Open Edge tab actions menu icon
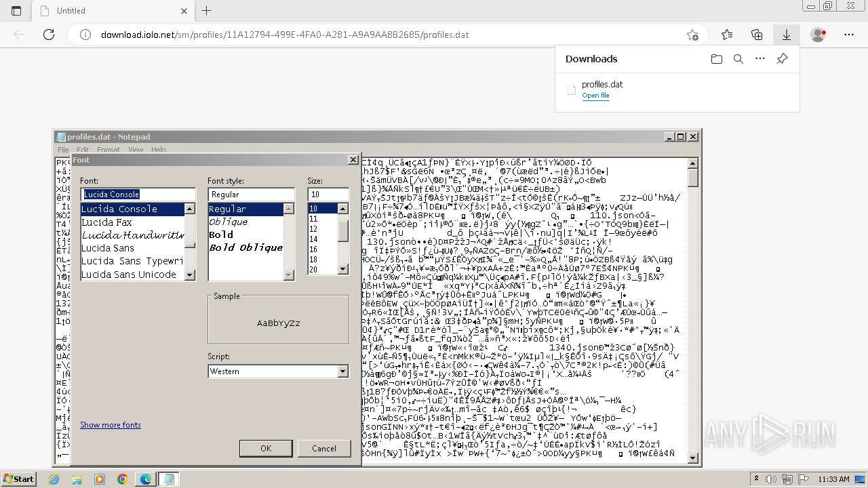 [x=16, y=11]
